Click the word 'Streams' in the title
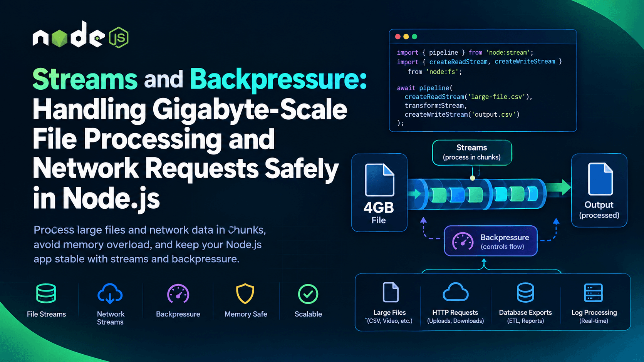Viewport: 644px width, 362px height. coord(85,79)
